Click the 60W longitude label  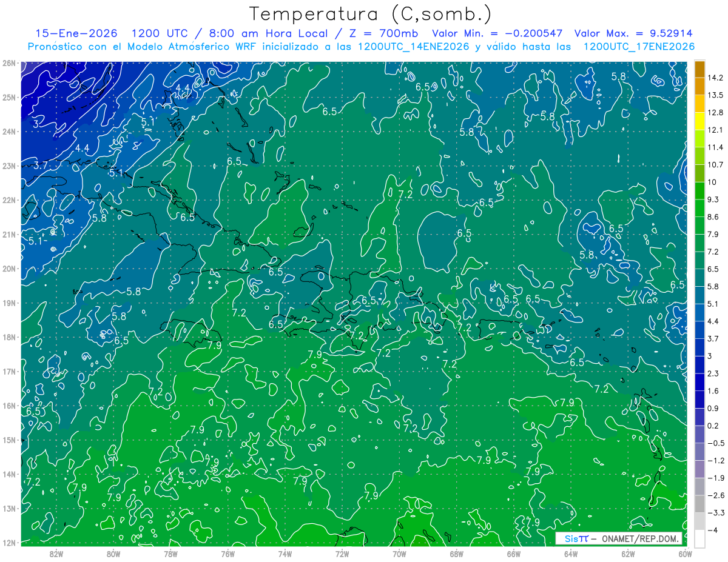point(685,554)
